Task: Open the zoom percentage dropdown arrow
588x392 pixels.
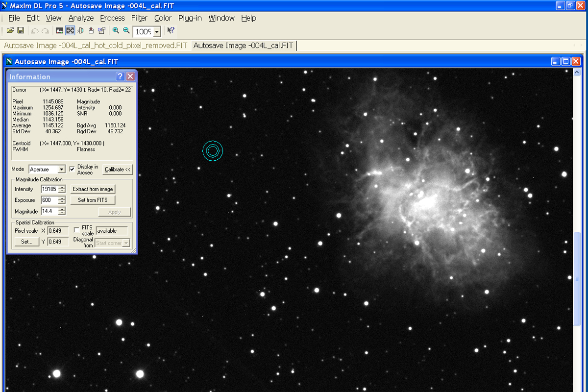Action: click(157, 32)
